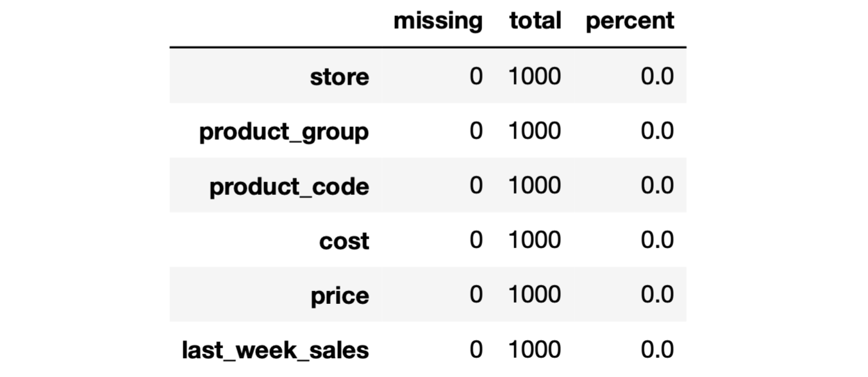Click the 'percent' column header

point(630,21)
